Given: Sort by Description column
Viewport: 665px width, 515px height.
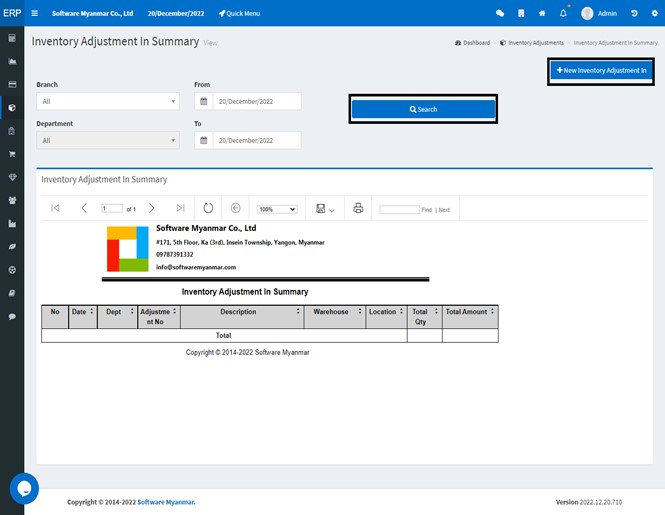Looking at the screenshot, I should click(298, 311).
